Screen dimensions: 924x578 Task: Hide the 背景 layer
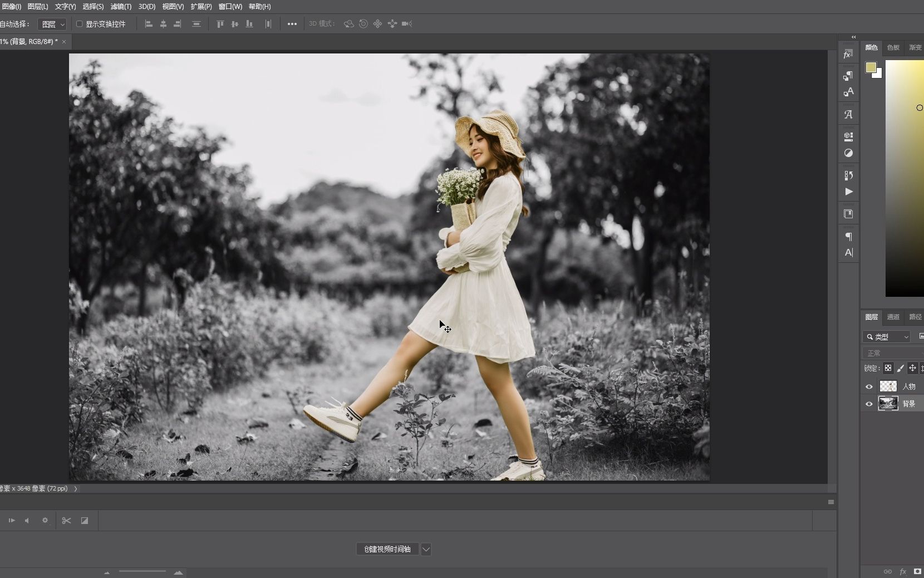[x=869, y=404]
